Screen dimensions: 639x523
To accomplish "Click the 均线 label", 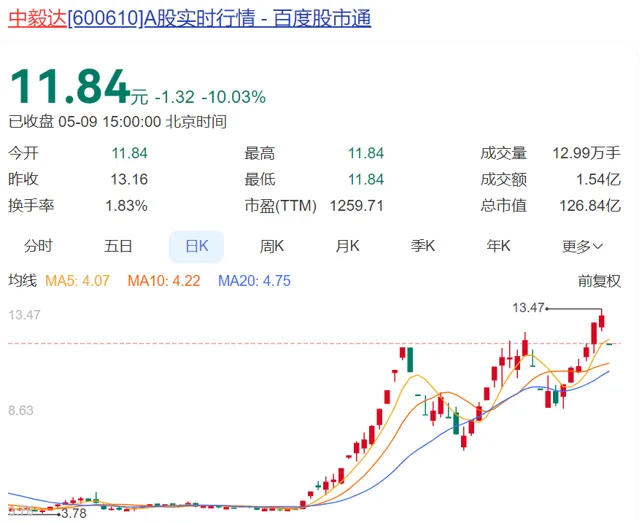I will (x=23, y=281).
